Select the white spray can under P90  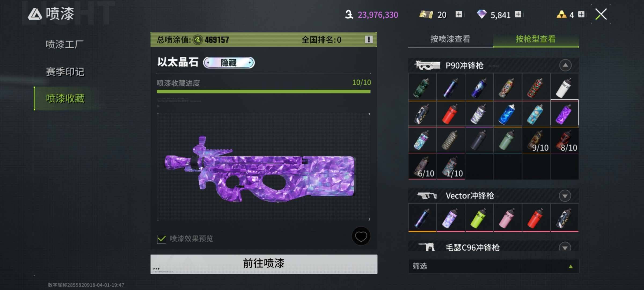coord(565,88)
